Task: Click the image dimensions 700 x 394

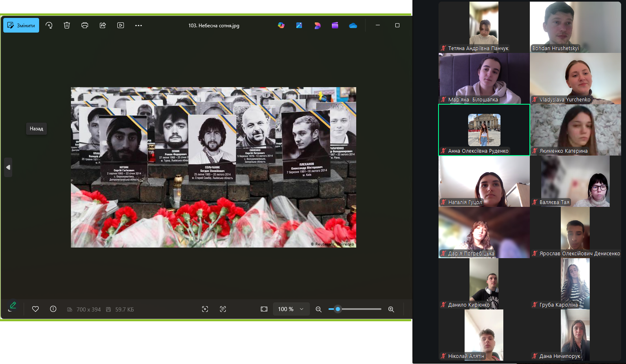Action: click(x=88, y=309)
